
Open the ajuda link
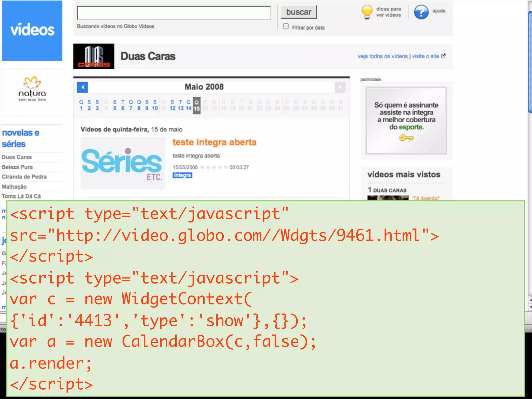(x=439, y=11)
